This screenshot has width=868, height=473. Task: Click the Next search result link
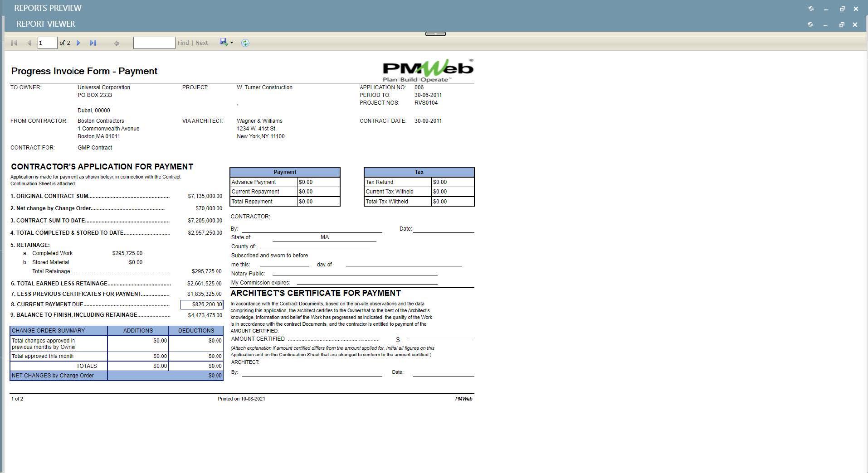click(202, 43)
